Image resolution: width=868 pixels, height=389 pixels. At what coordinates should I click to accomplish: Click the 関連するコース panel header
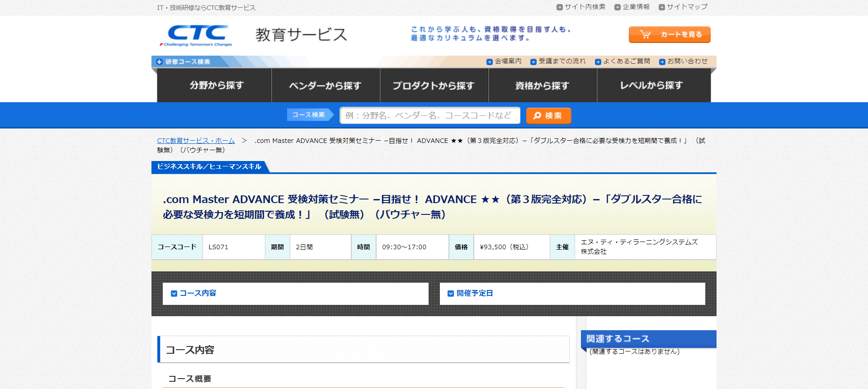point(649,339)
